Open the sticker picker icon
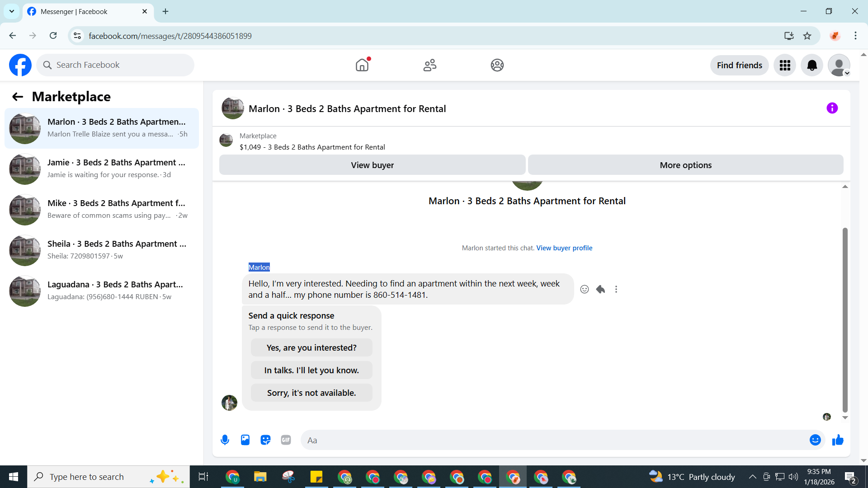 point(265,440)
